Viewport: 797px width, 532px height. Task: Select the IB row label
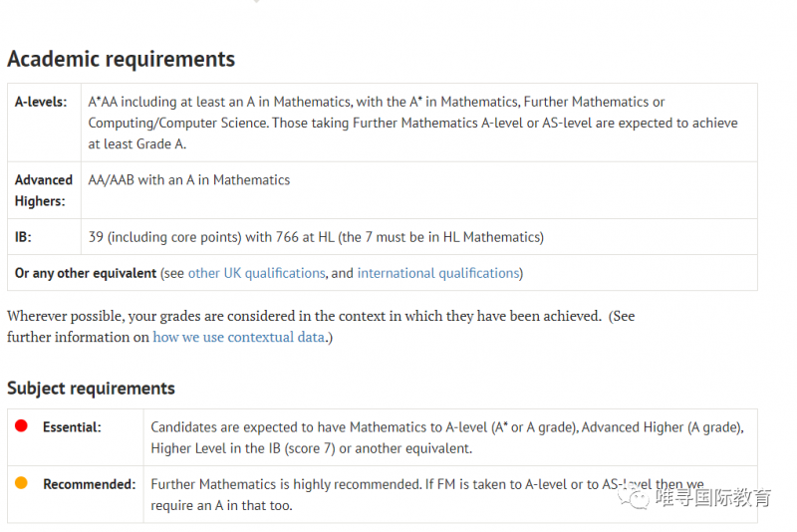pos(23,237)
